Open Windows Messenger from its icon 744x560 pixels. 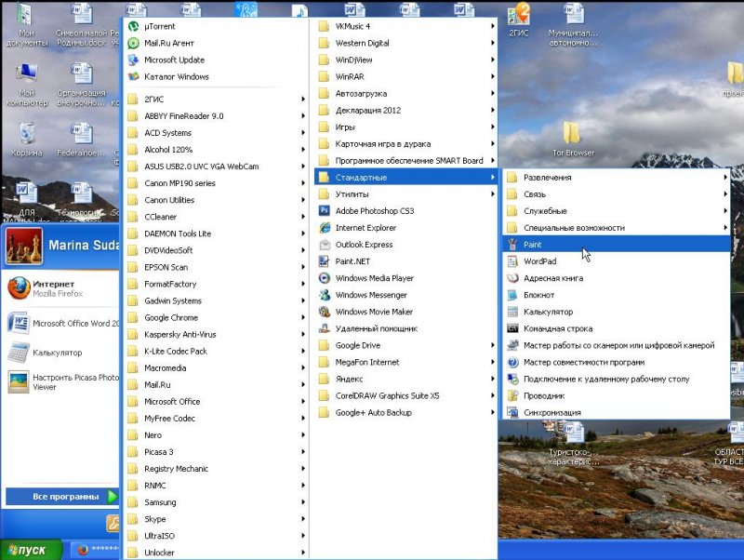click(325, 295)
